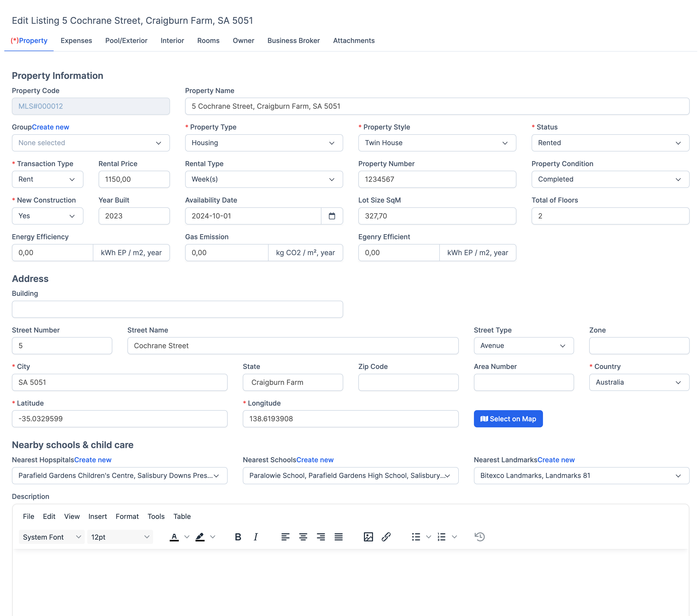Justify text in the description editor
This screenshot has height=616, width=698.
[338, 537]
